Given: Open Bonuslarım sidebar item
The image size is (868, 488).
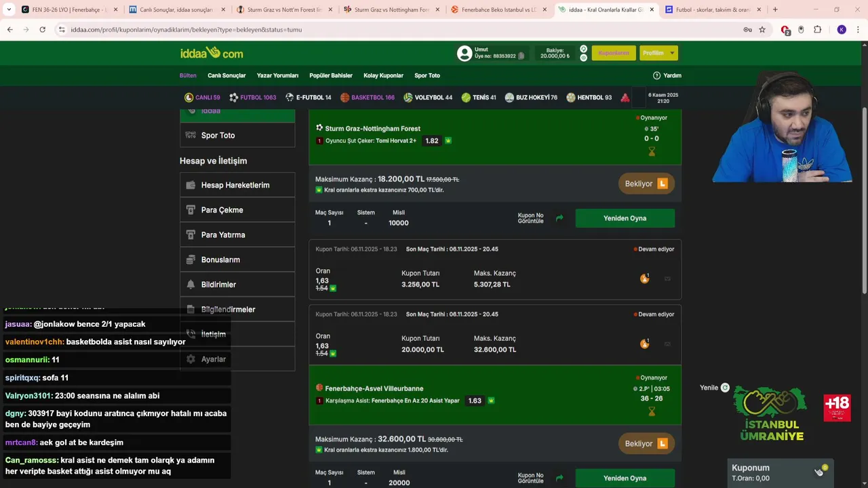Looking at the screenshot, I should 237,260.
